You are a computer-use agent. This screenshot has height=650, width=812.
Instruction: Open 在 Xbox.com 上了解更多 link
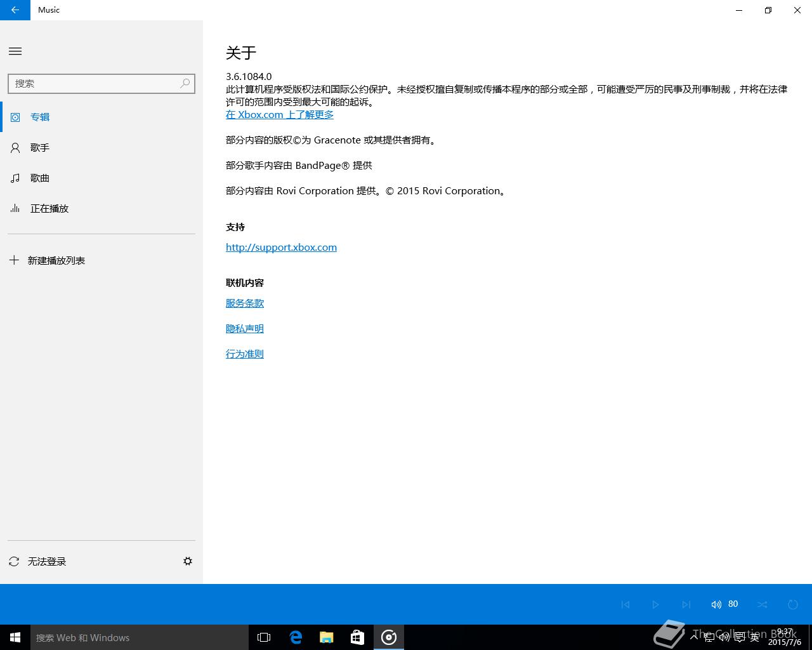(280, 114)
